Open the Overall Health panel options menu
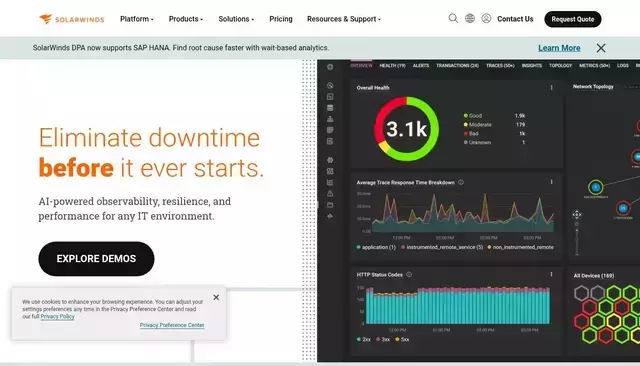Screen dimensions: 640x366 pyautogui.click(x=551, y=88)
